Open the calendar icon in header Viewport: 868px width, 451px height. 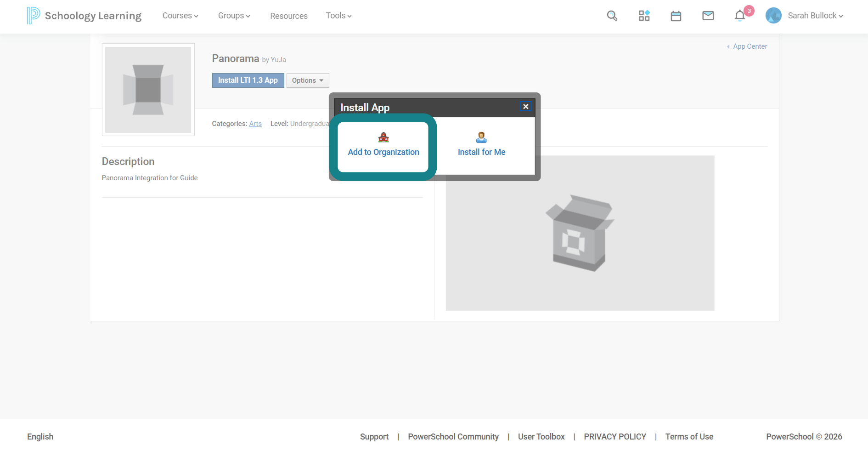(x=676, y=16)
